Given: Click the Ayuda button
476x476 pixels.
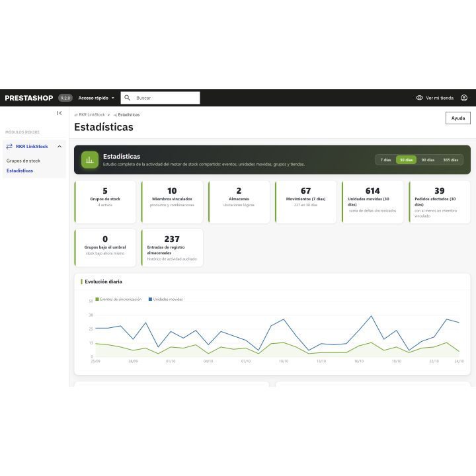Looking at the screenshot, I should 457,118.
